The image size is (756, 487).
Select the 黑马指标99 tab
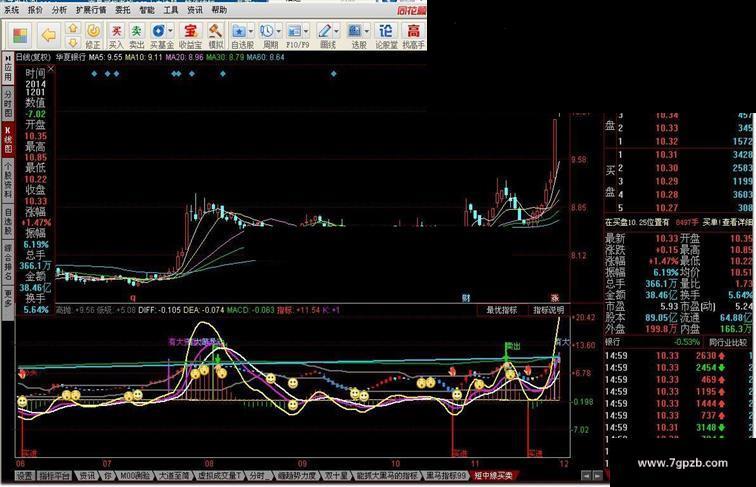(x=446, y=476)
